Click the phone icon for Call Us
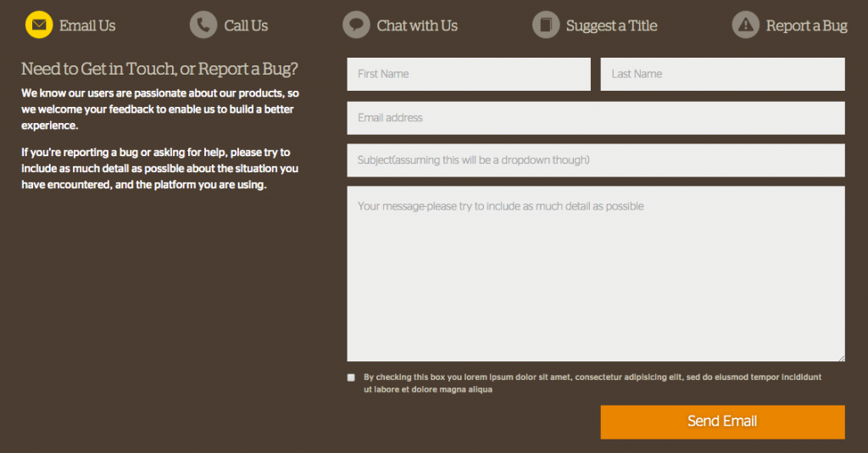The height and width of the screenshot is (453, 868). click(203, 25)
